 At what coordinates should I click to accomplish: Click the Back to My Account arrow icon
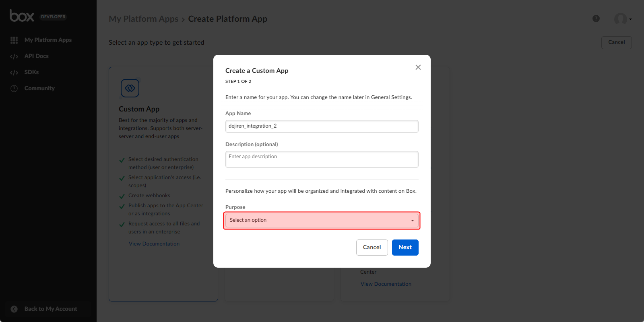pos(14,309)
